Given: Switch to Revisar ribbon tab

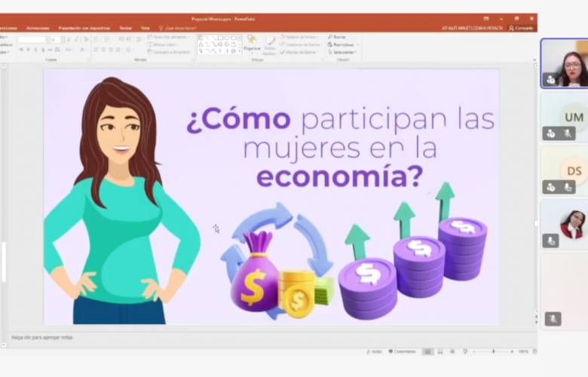Looking at the screenshot, I should click(126, 28).
